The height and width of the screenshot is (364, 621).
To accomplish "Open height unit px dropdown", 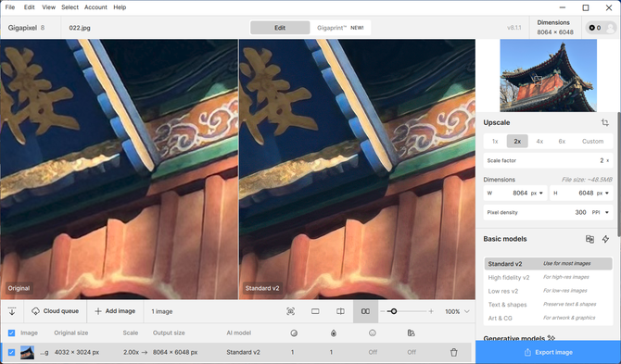I will (x=603, y=193).
